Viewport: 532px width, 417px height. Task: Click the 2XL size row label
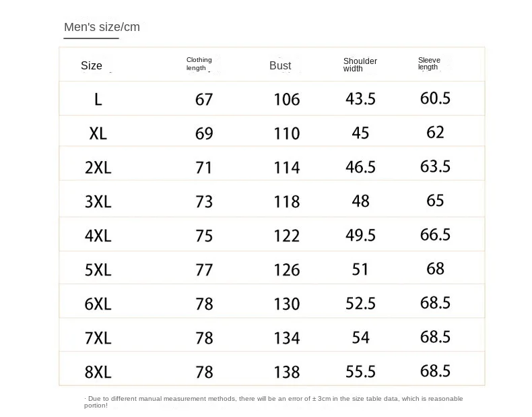tap(98, 168)
